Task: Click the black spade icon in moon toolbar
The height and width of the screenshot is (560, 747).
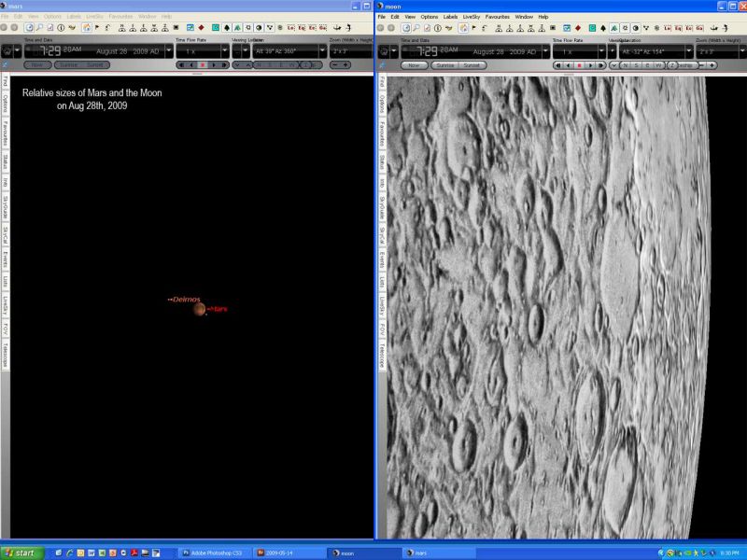Action: click(x=603, y=28)
